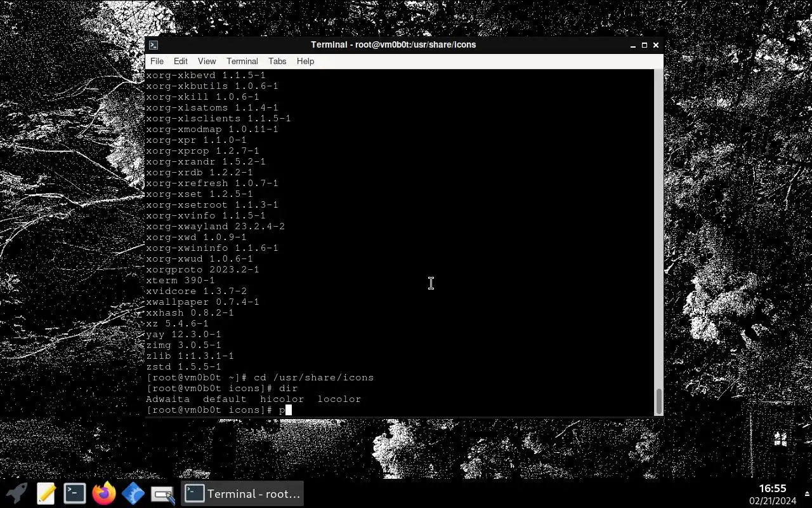
Task: Click the line 'xorg-xlsclients 1.1.5-1'
Action: coord(218,118)
